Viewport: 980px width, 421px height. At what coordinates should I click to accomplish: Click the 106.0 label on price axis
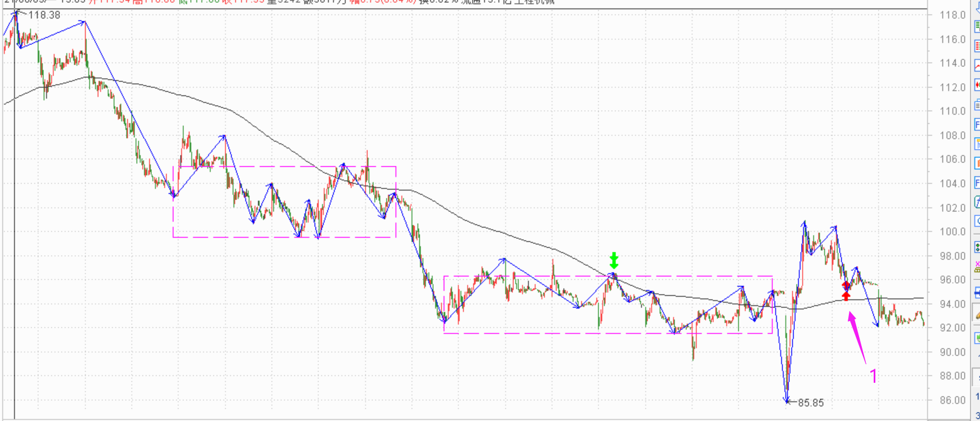(x=952, y=159)
